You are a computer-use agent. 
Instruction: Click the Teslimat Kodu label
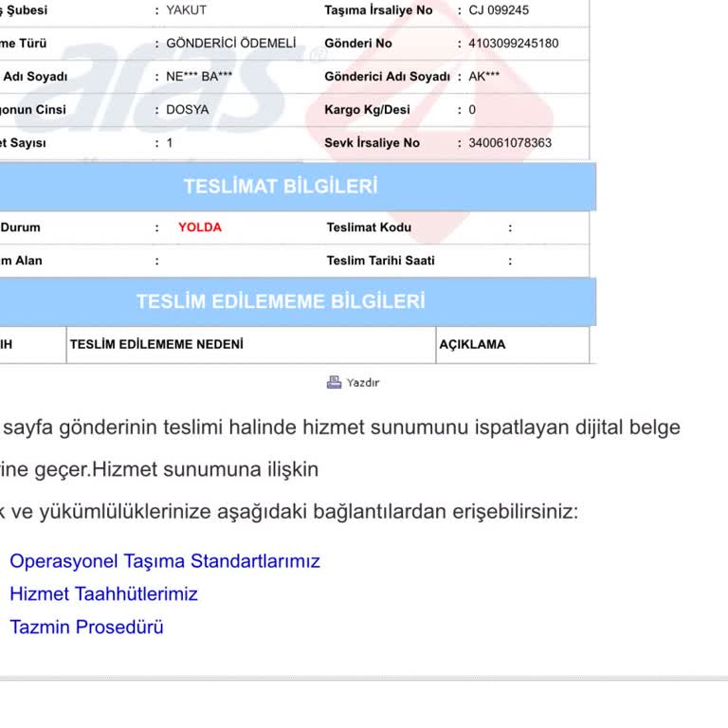369,227
